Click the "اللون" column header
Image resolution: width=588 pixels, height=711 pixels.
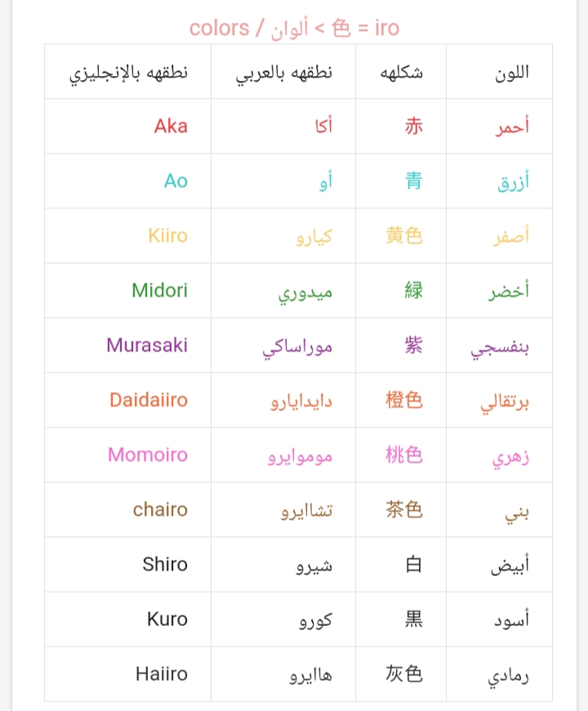(512, 72)
